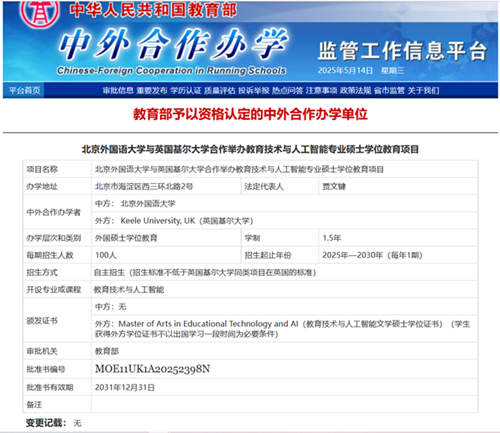Click the approval number MOE11UK1A20252398N
The height and width of the screenshot is (433, 500).
pos(152,369)
